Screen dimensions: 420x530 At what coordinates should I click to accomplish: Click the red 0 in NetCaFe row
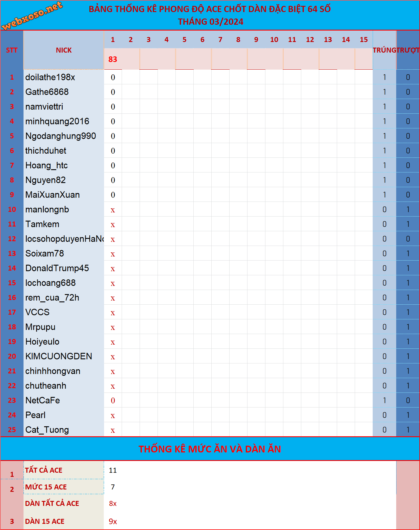coord(113,400)
